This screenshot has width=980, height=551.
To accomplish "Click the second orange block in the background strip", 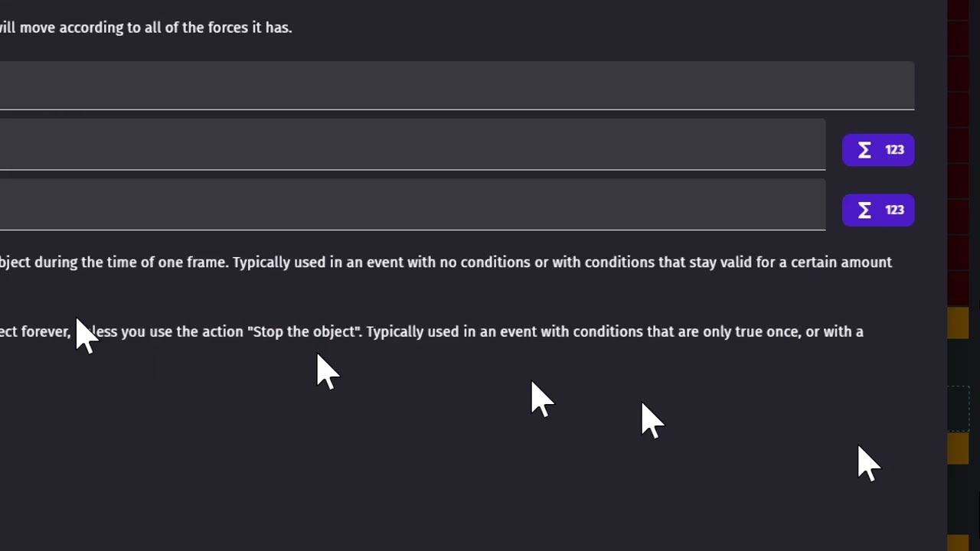I will pyautogui.click(x=959, y=448).
